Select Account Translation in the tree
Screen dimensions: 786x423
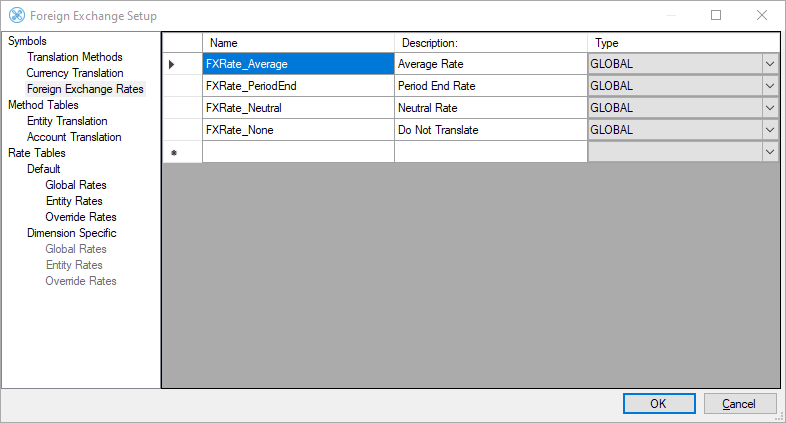(x=74, y=137)
